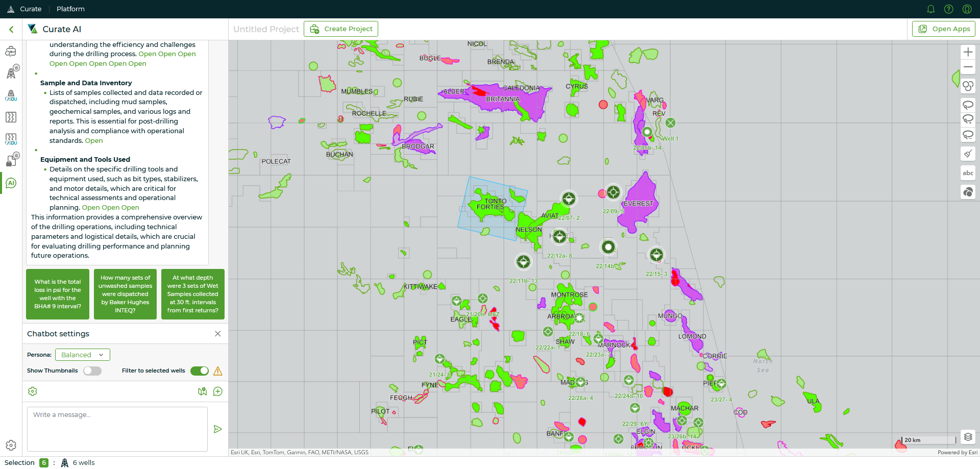Click the well marker labeled 22/07- 2
This screenshot has height=469, width=980.
tap(569, 199)
